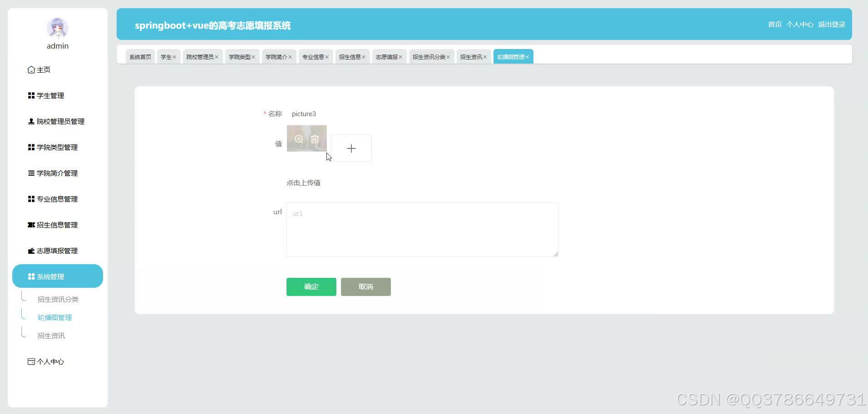This screenshot has width=868, height=414.
Task: Open 学院简介管理 sidebar menu
Action: tap(58, 173)
